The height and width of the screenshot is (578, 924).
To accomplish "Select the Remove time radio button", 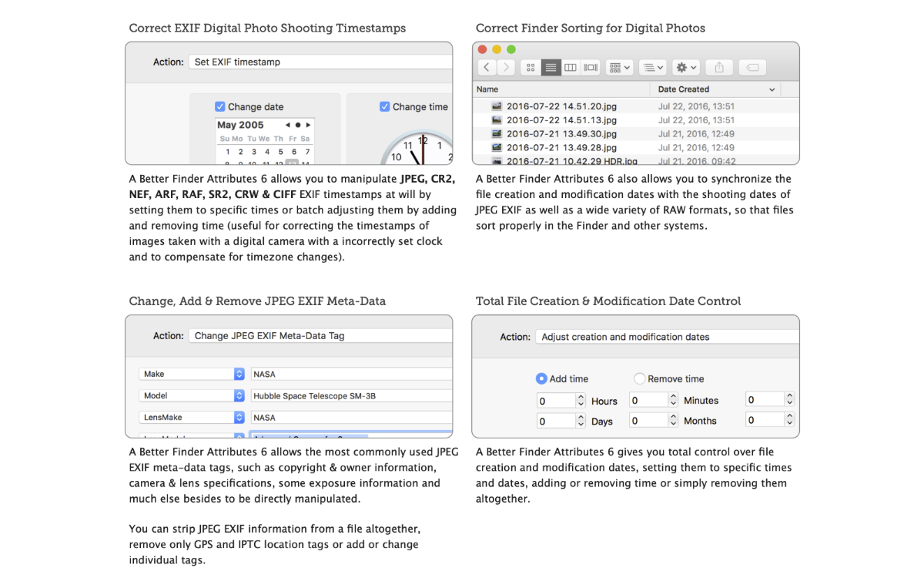I will (x=639, y=378).
